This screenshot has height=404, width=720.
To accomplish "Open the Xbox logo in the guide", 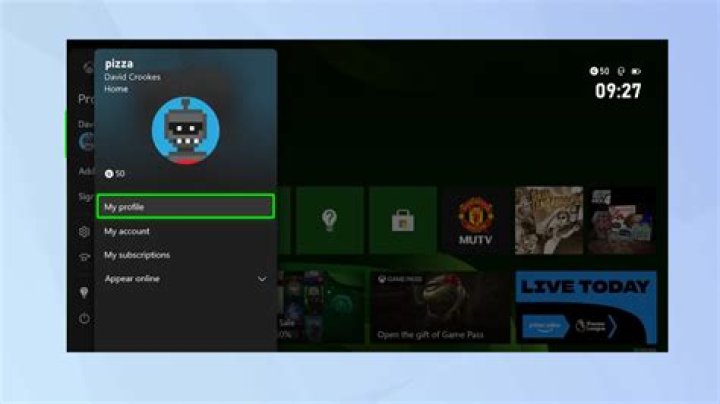I will pos(87,68).
